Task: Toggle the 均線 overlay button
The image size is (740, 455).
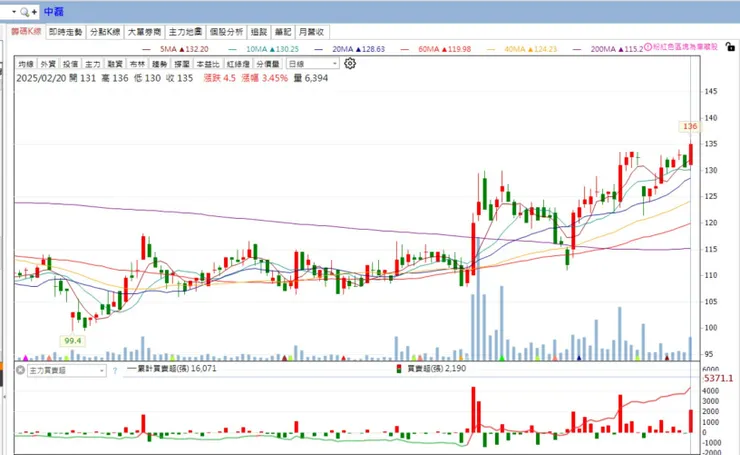Action: (26, 64)
